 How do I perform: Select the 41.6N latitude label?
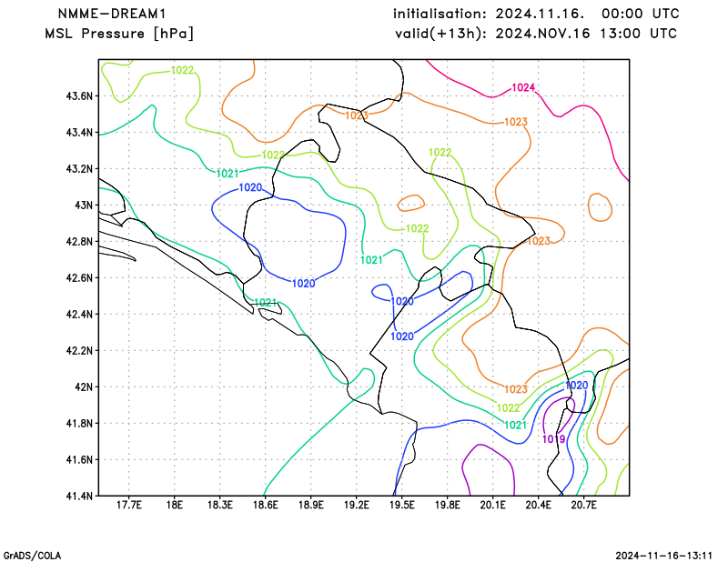[x=80, y=460]
